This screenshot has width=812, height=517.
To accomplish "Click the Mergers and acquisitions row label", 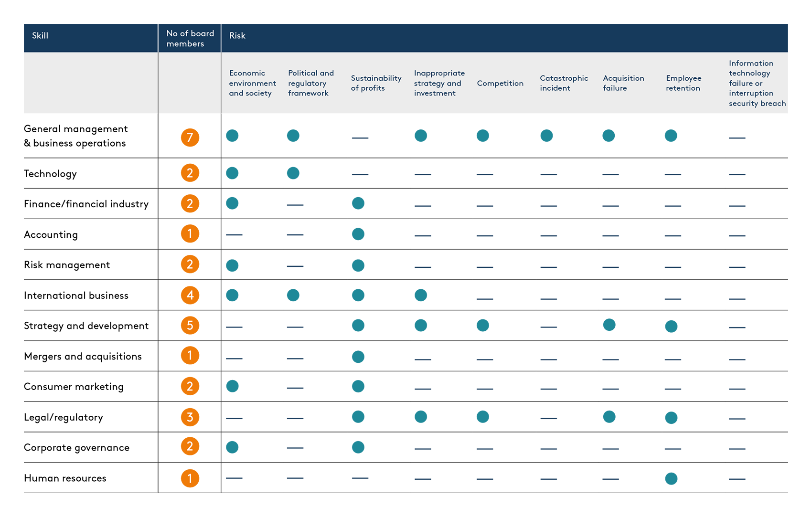I will point(83,357).
